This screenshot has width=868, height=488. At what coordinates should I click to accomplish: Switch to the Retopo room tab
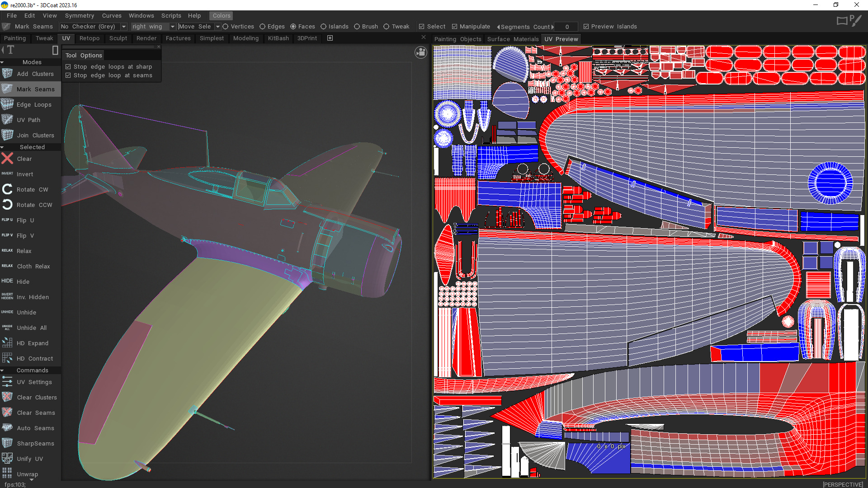(x=90, y=38)
